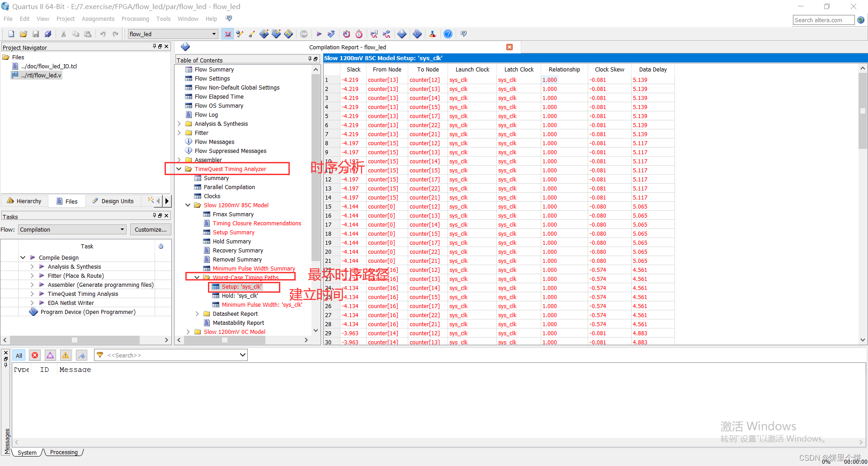Click the Stop Processing icon
Viewport: 868px width, 466px height.
click(304, 34)
